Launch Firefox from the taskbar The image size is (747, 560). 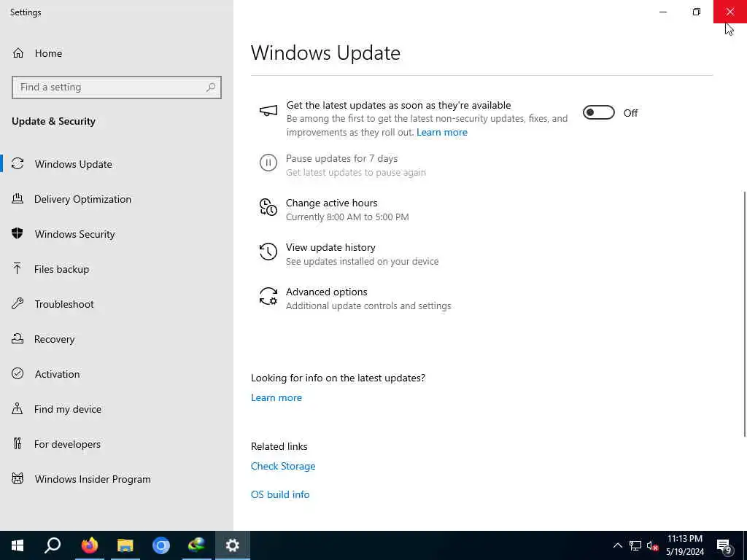pos(89,545)
